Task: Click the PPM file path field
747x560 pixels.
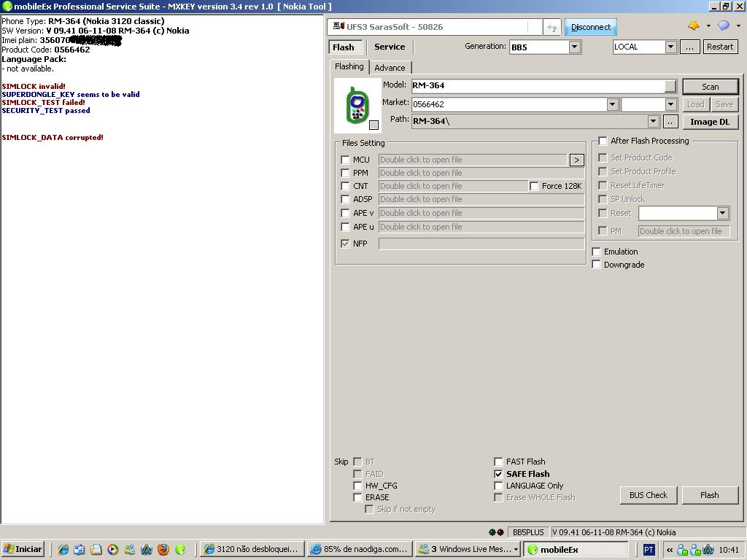Action: pos(481,173)
